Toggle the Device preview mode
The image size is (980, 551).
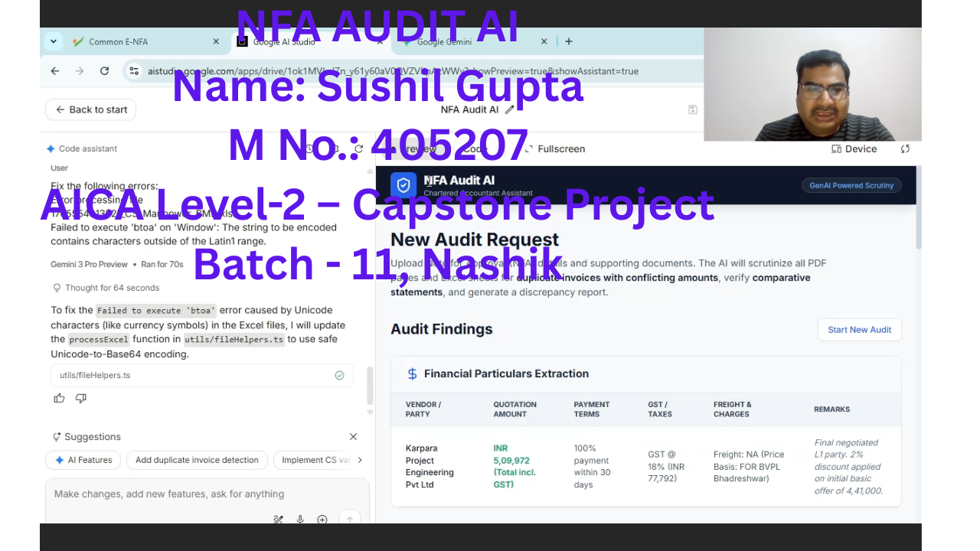point(854,149)
